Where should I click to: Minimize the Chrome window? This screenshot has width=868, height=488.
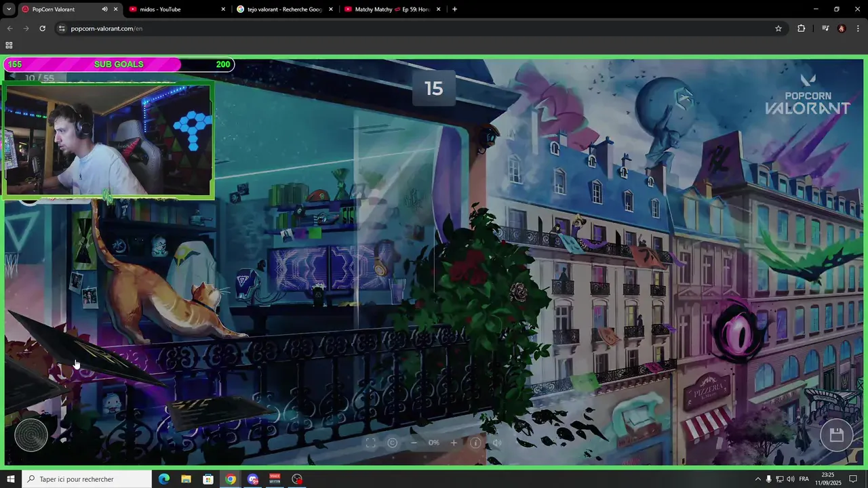816,9
